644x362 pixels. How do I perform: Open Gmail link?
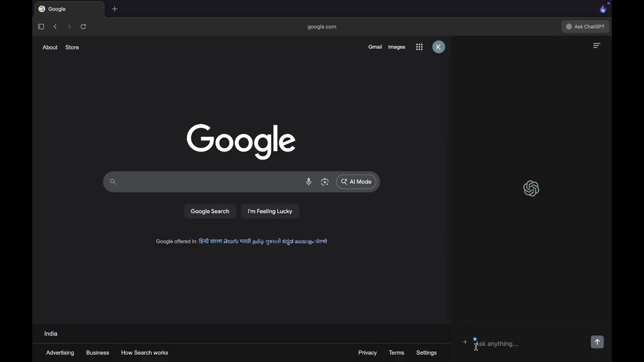coord(375,47)
